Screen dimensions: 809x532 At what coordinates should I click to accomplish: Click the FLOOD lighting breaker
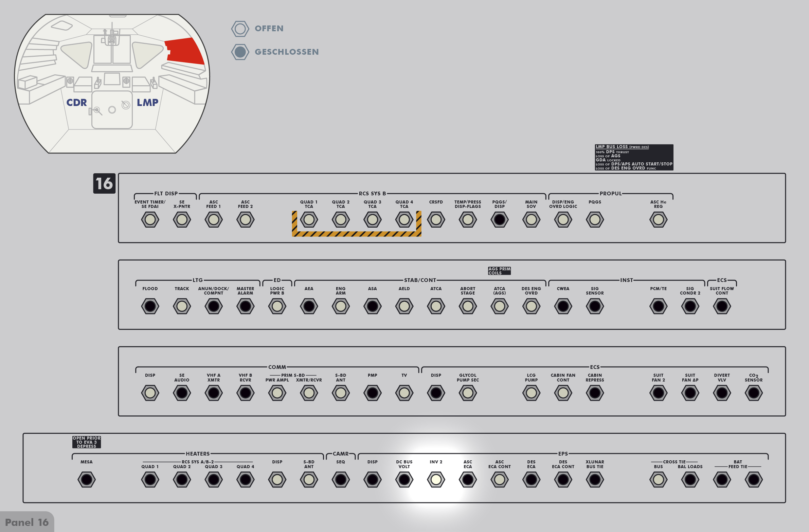(150, 306)
